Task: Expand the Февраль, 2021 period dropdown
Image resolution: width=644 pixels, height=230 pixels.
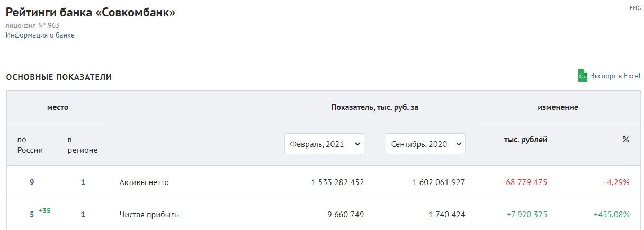Action: [324, 144]
